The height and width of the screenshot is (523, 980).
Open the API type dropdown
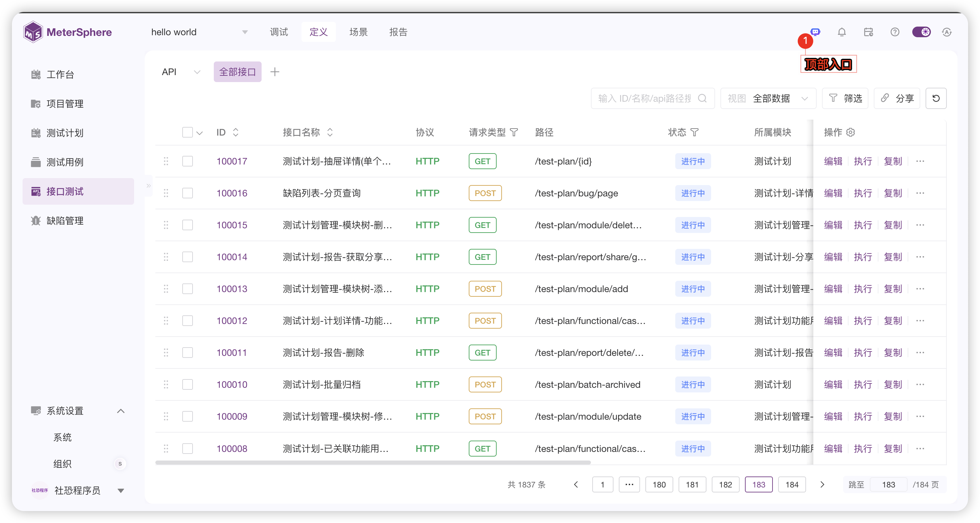(x=181, y=71)
